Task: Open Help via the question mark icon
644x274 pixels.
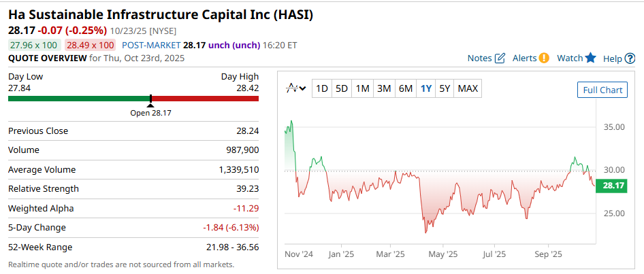Action: pyautogui.click(x=630, y=59)
